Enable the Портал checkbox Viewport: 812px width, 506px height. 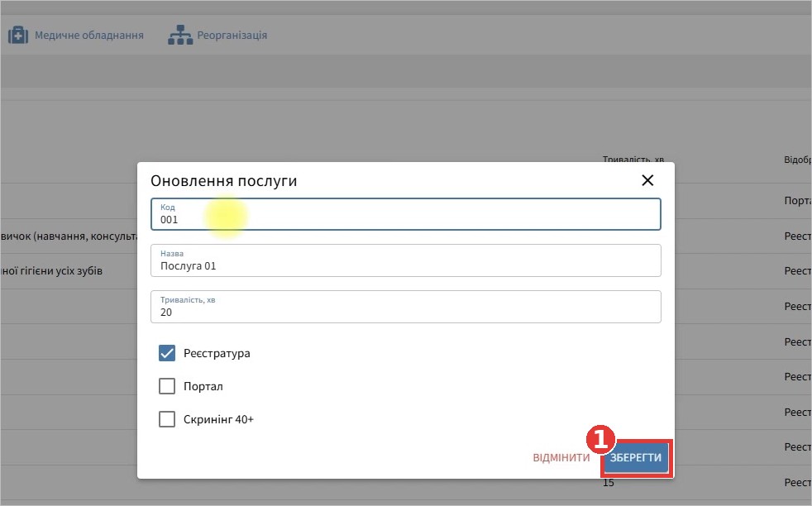[x=167, y=386]
